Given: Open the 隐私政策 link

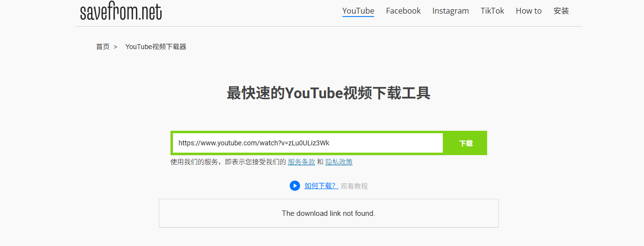Looking at the screenshot, I should pos(339,162).
